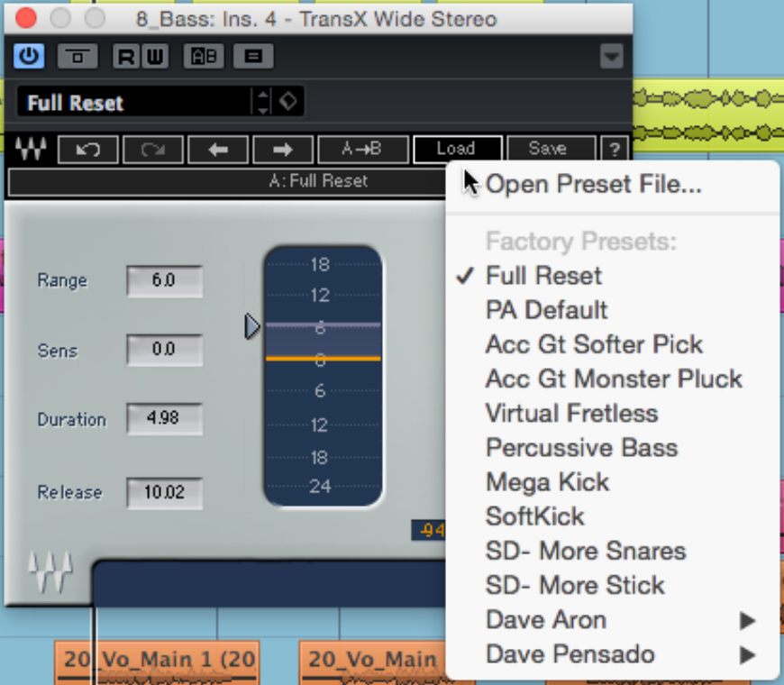
Task: Open the plugin preset management menu icon
Action: tap(253, 57)
